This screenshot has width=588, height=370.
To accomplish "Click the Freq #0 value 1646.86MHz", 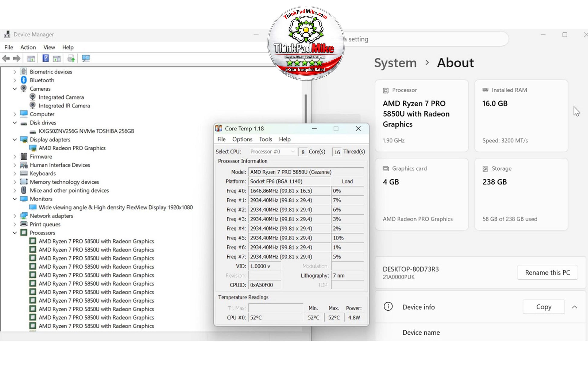I will 289,191.
